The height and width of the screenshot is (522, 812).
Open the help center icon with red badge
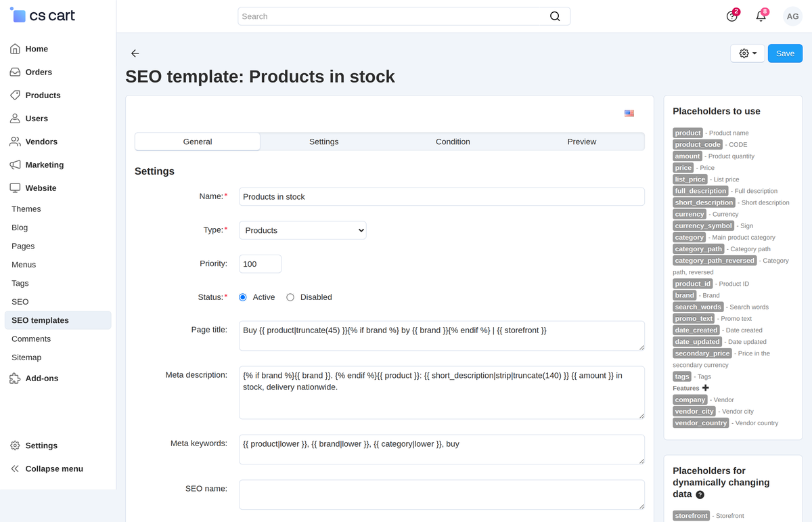point(732,16)
